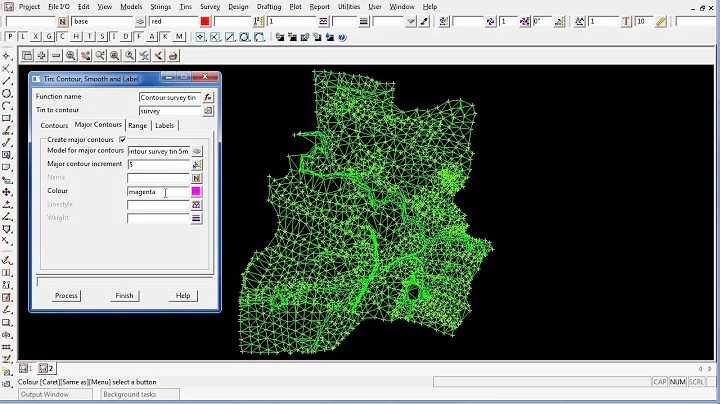Click the Output Window button

[56, 394]
